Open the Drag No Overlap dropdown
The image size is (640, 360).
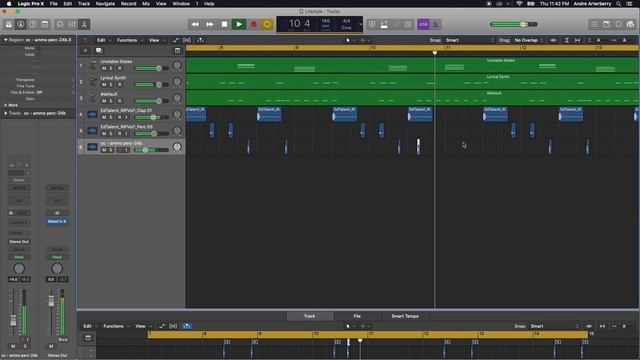529,40
